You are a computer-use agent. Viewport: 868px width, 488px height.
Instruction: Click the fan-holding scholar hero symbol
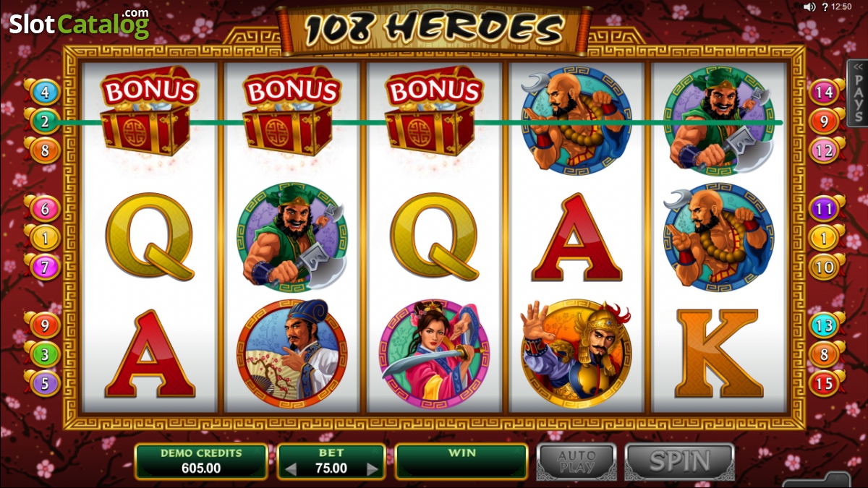(292, 353)
